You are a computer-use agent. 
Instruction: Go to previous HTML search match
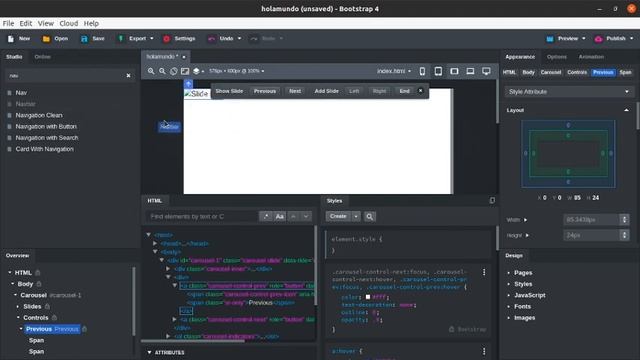pos(293,216)
